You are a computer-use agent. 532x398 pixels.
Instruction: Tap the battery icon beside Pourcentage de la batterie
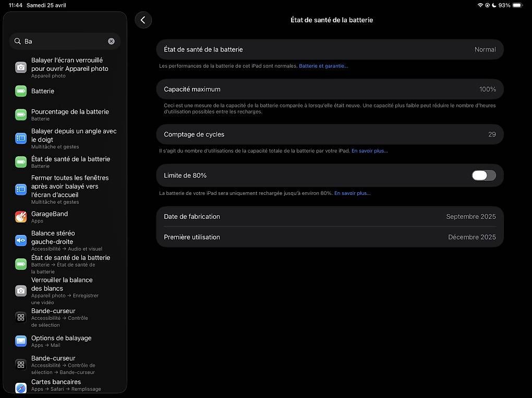pyautogui.click(x=21, y=115)
